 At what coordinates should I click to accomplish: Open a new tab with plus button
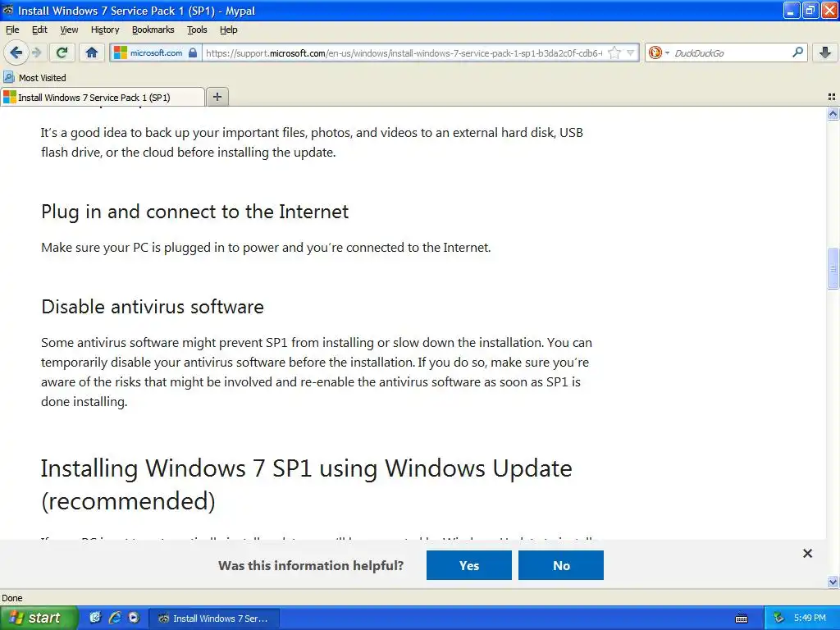[217, 97]
